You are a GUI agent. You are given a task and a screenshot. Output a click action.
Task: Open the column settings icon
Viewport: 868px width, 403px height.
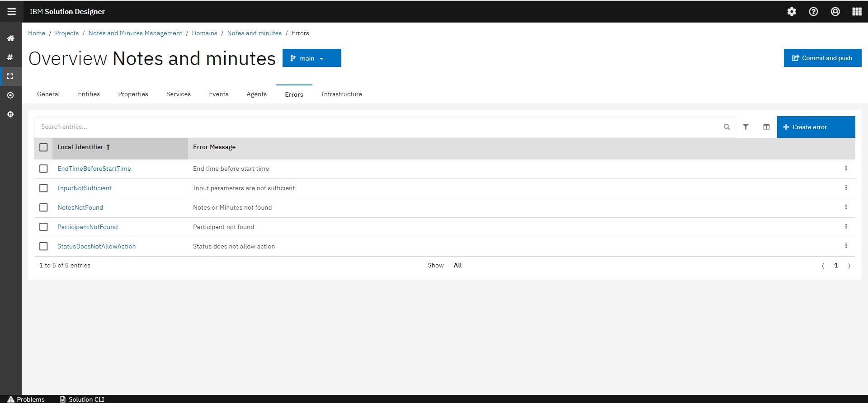coord(766,127)
